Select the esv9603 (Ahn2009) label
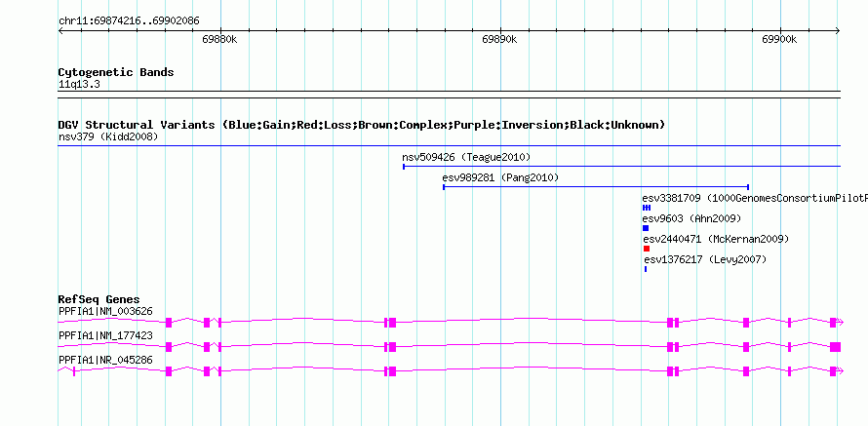 tap(691, 218)
